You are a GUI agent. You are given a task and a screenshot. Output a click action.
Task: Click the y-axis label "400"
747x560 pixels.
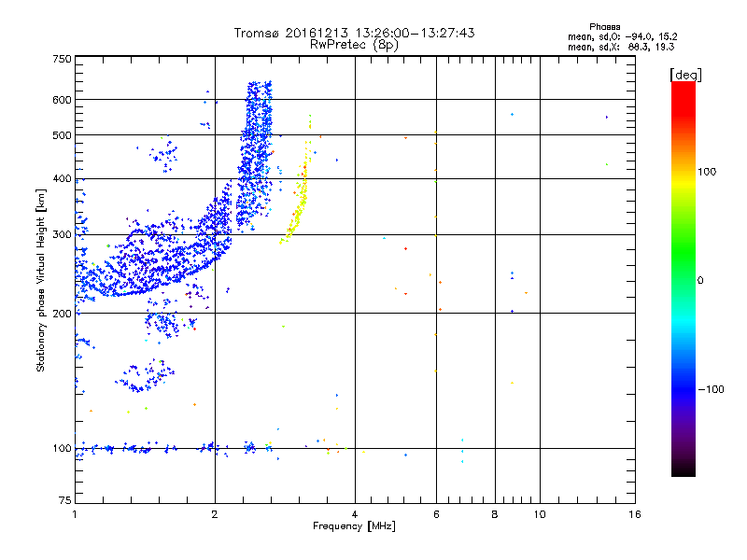click(x=62, y=179)
